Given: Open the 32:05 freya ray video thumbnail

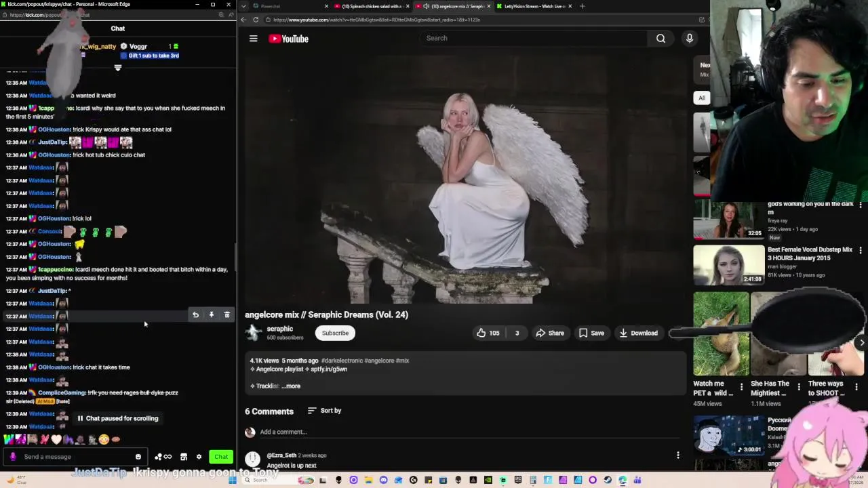Looking at the screenshot, I should pyautogui.click(x=728, y=220).
